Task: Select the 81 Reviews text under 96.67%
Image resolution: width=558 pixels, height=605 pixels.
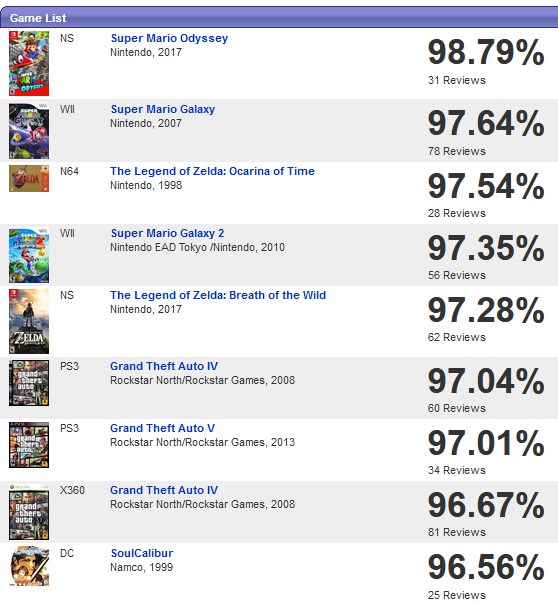Action: click(x=457, y=532)
